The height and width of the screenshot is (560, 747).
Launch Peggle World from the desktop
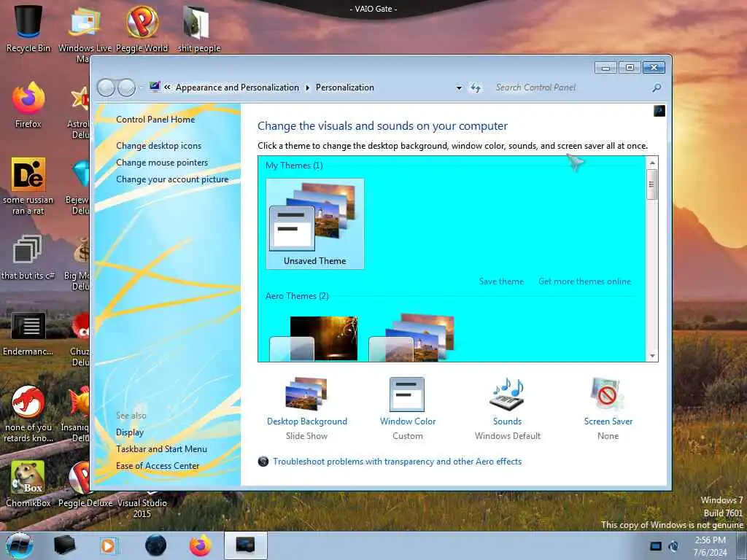tap(142, 28)
